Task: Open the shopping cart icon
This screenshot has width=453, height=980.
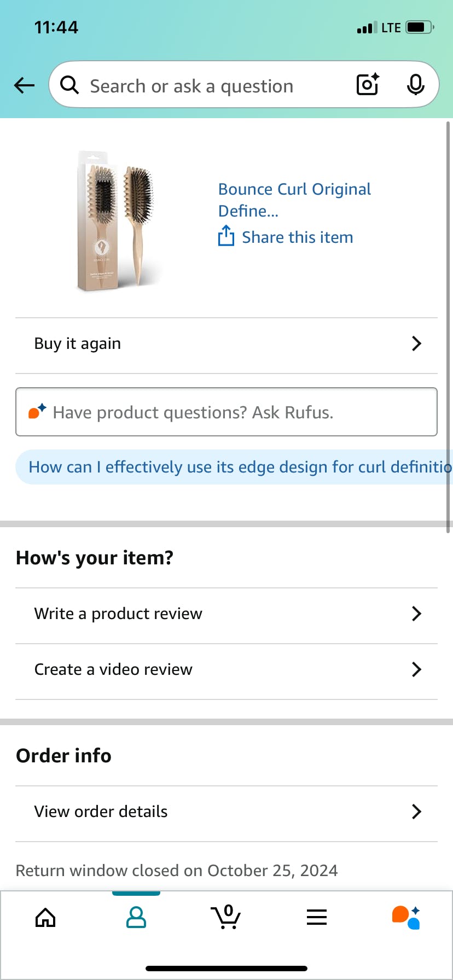Action: [226, 918]
